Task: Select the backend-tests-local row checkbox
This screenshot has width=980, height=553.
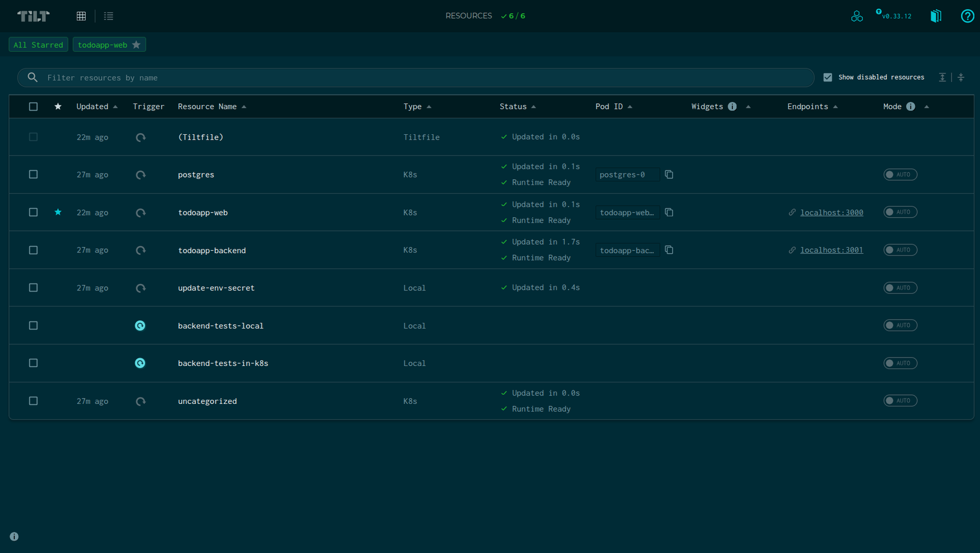Action: coord(33,326)
